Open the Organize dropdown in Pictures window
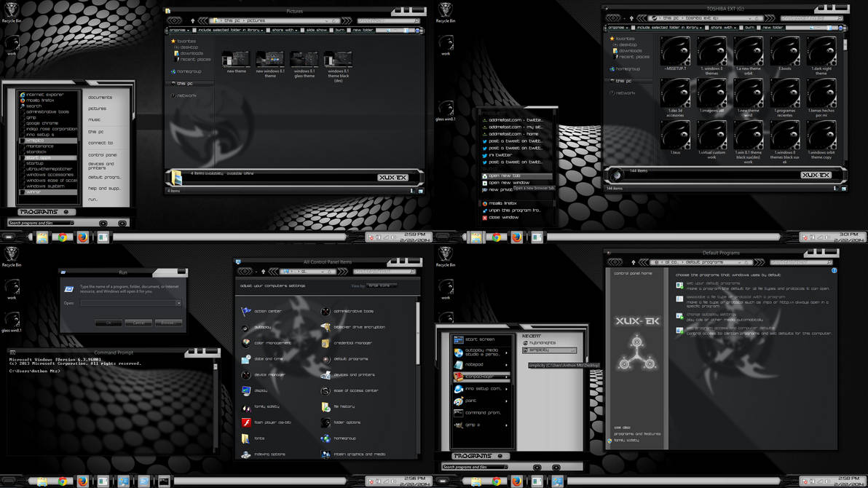The image size is (868, 488). coord(177,30)
